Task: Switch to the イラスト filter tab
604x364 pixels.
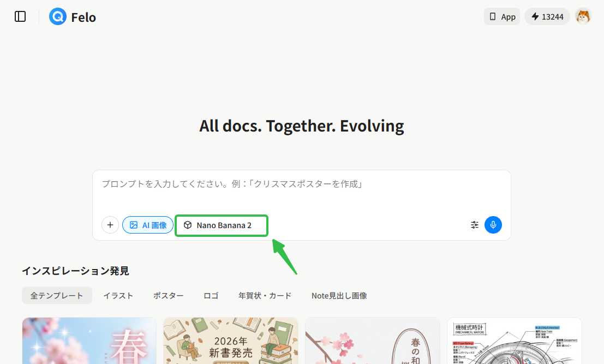Action: pos(118,295)
